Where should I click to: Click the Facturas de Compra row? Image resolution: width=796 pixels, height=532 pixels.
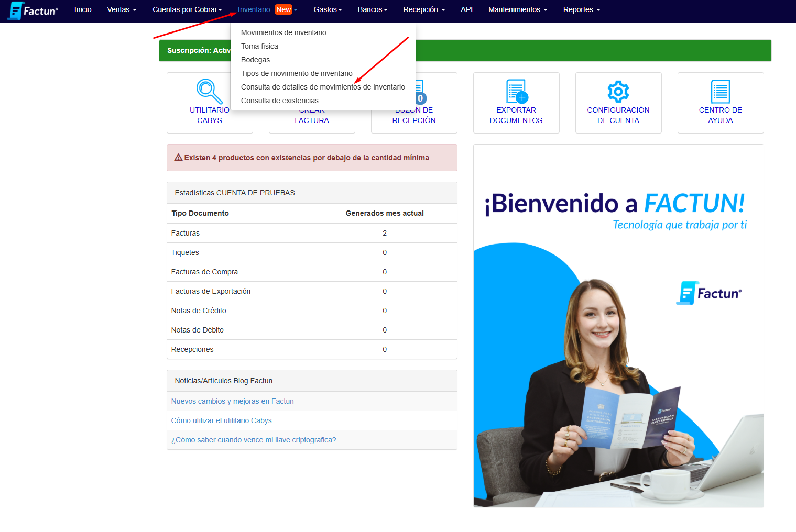tap(312, 272)
